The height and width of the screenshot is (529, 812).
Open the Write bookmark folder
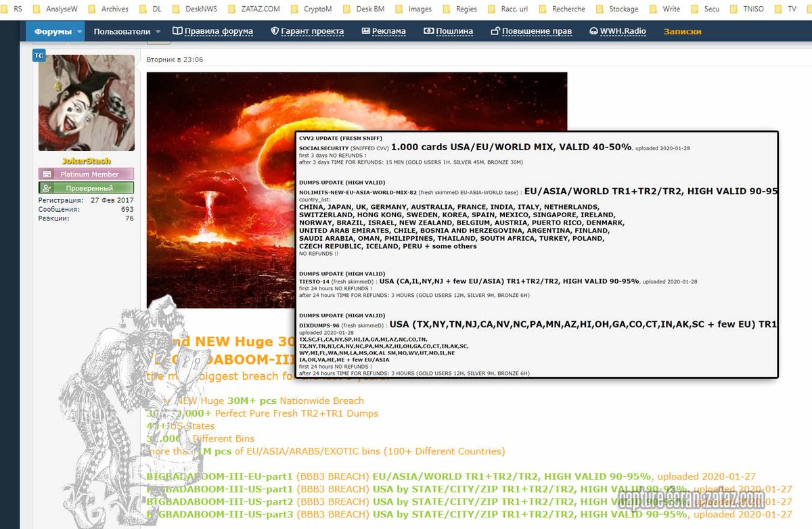(665, 9)
